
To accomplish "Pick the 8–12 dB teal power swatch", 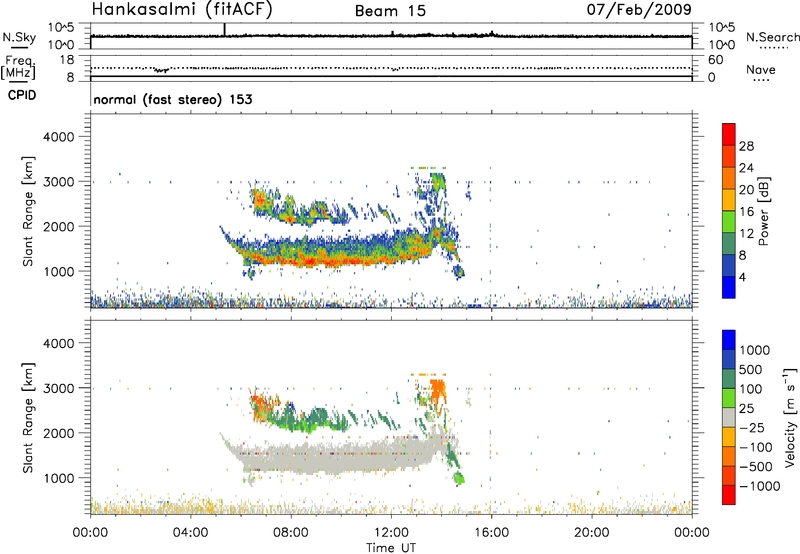I will click(x=729, y=244).
